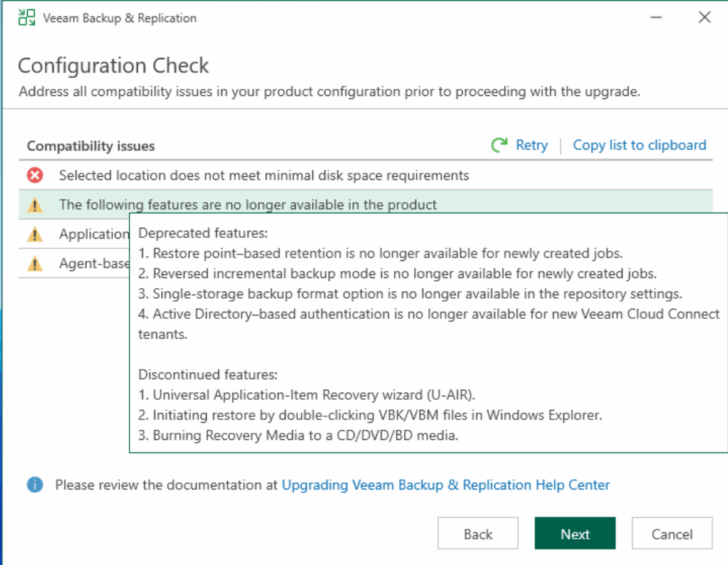The image size is (728, 565).
Task: Open Upgrading Veeam Backup & Replication Help Center
Action: point(446,485)
